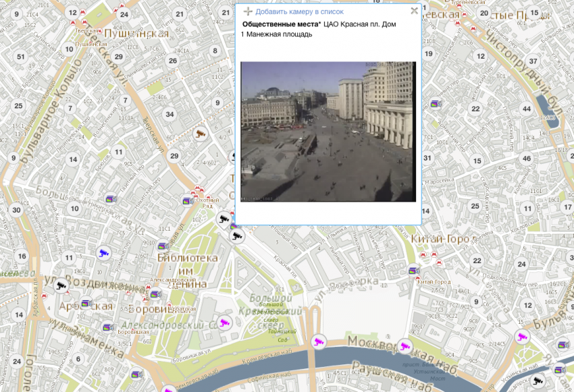574x392 pixels.
Task: Close the camera preview popup
Action: click(x=414, y=11)
